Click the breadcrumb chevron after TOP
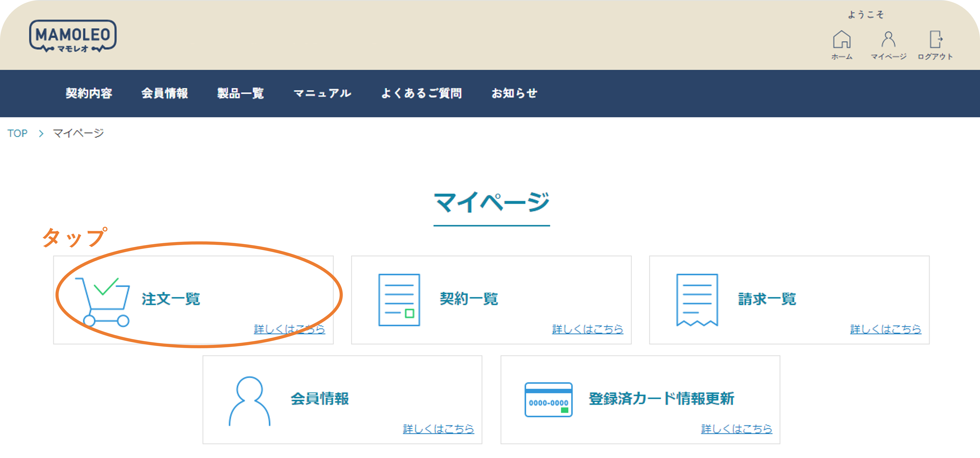Image resolution: width=980 pixels, height=458 pixels. click(41, 134)
